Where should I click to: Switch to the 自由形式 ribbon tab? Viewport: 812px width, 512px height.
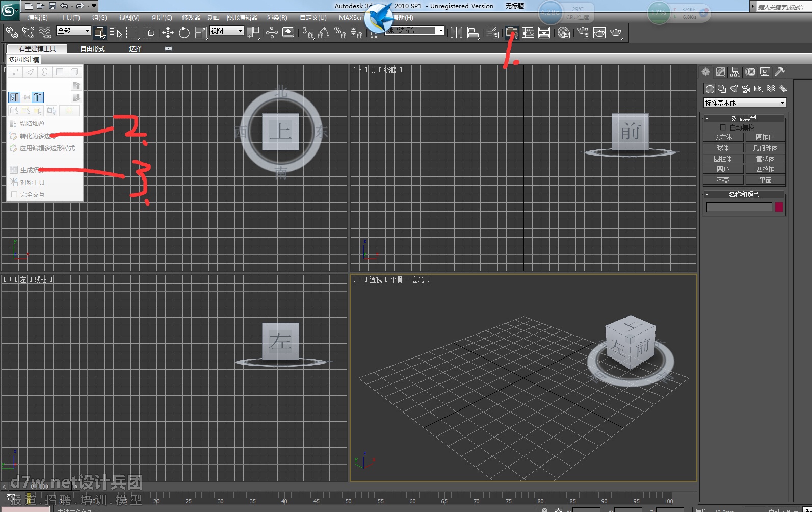click(93, 48)
